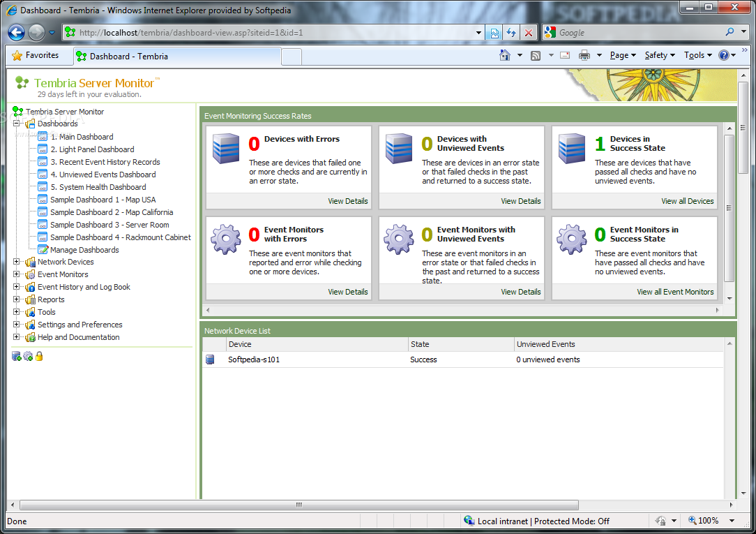Viewport: 756px width, 534px height.
Task: Click the Unviewed Events column header
Action: pos(619,344)
